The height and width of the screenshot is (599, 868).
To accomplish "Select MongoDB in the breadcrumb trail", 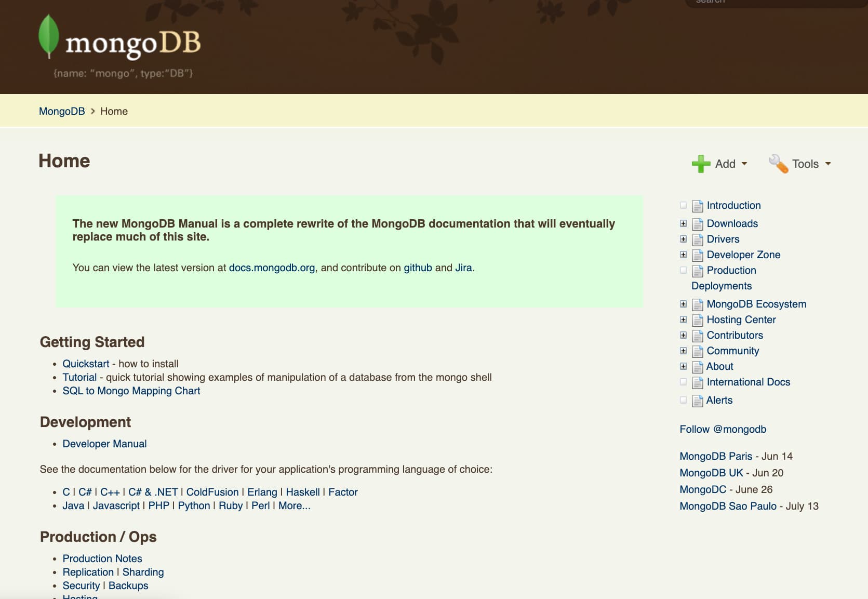I will click(x=62, y=111).
